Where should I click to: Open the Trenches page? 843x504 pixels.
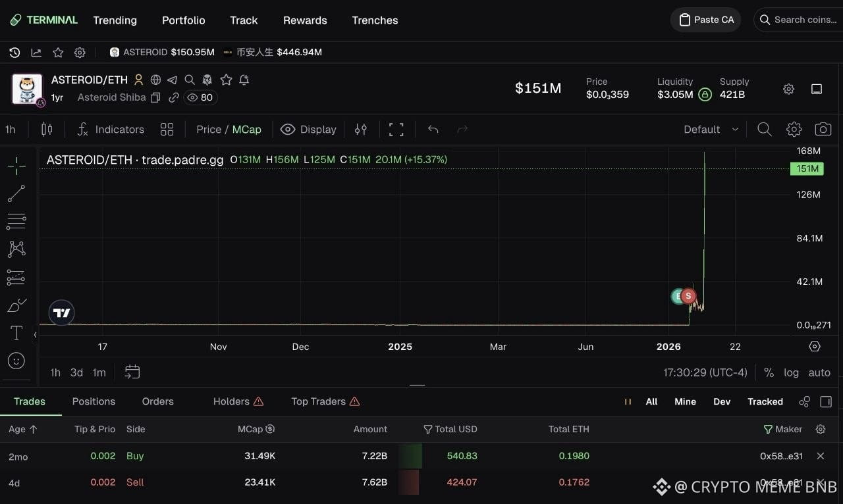click(x=375, y=20)
